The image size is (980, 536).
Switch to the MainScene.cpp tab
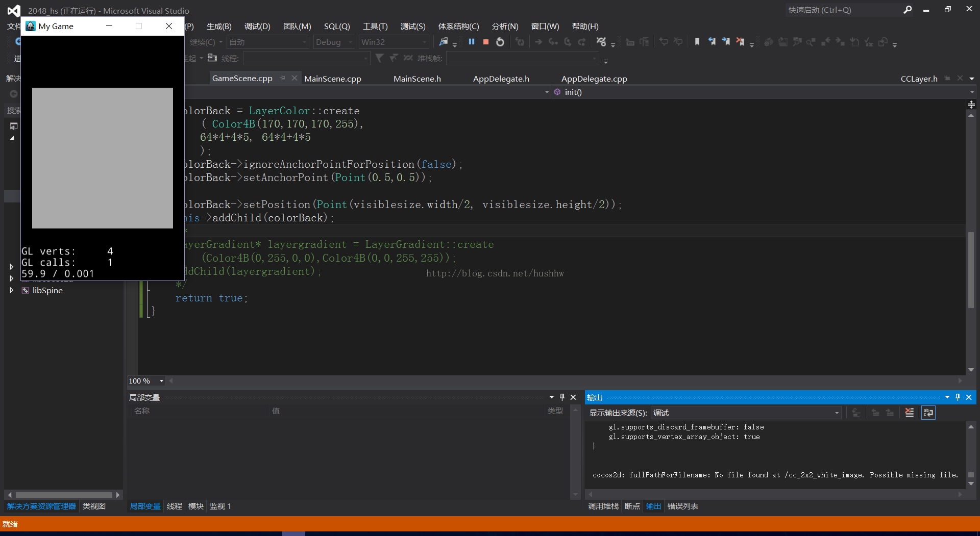(332, 79)
